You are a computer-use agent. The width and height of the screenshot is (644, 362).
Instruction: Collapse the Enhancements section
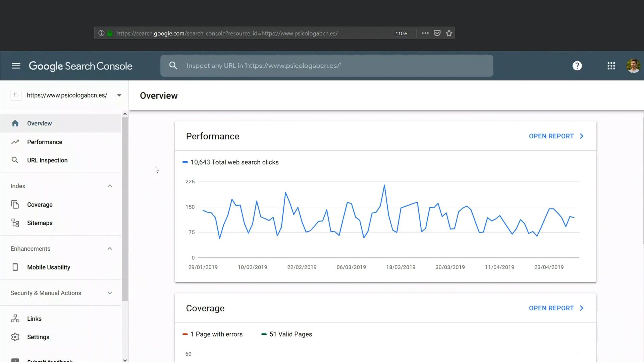click(110, 249)
